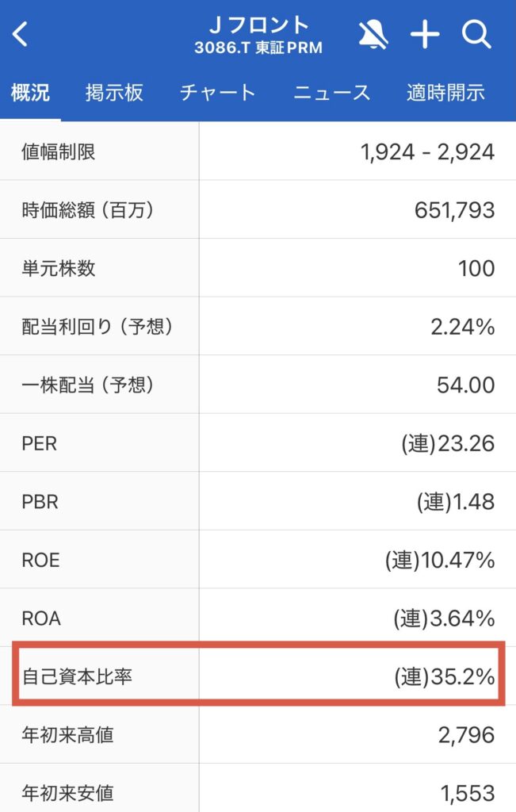516x812 pixels.
Task: Switch to the 掲示板 tab
Action: (x=114, y=93)
